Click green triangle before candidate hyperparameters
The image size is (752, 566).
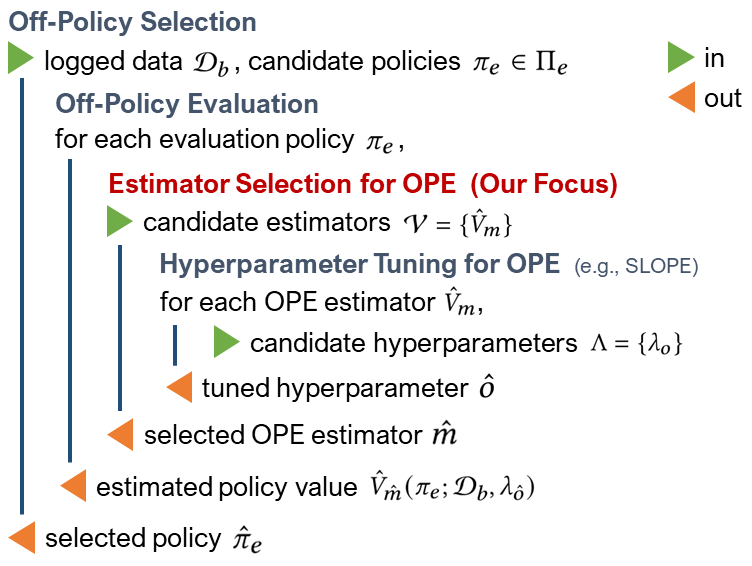[226, 342]
